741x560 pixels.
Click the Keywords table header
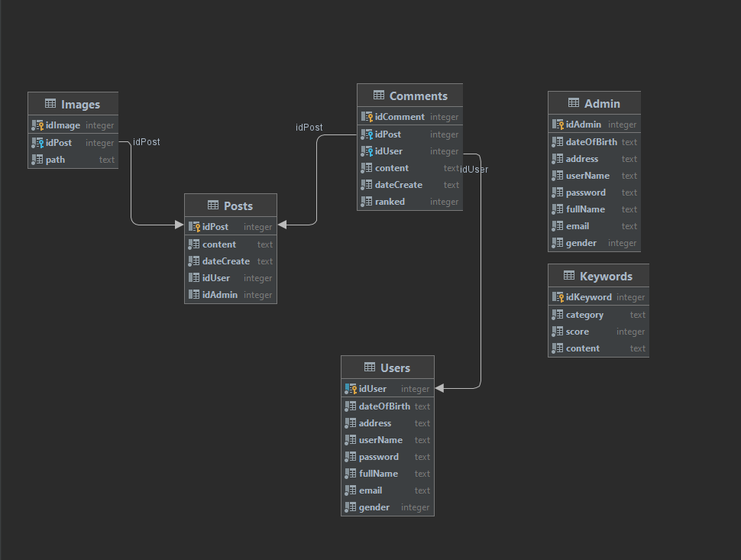tap(598, 276)
